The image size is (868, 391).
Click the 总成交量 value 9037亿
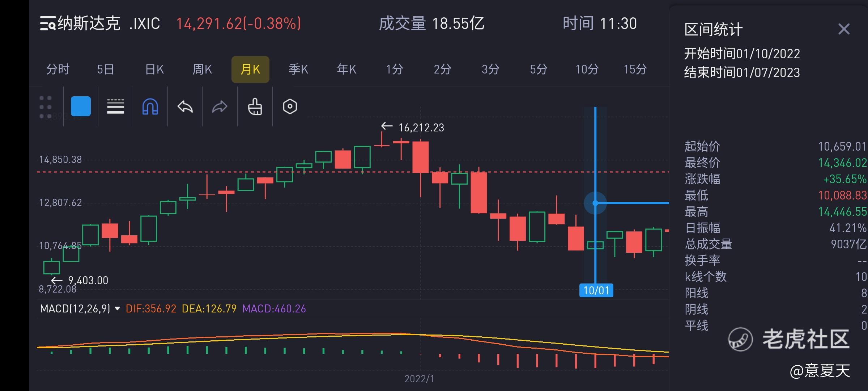[x=848, y=244]
